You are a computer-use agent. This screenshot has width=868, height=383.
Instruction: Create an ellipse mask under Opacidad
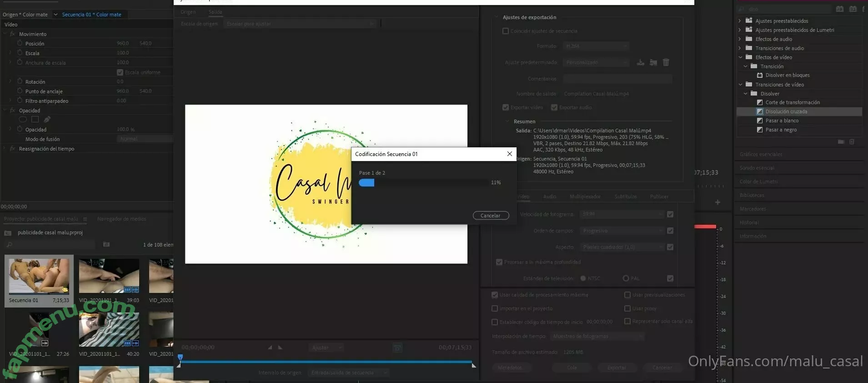pyautogui.click(x=23, y=119)
